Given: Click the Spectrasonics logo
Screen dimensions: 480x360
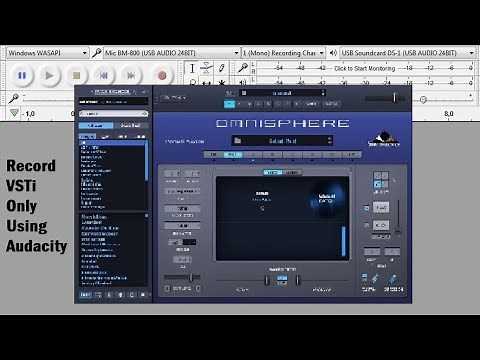Looking at the screenshot, I should click(384, 139).
